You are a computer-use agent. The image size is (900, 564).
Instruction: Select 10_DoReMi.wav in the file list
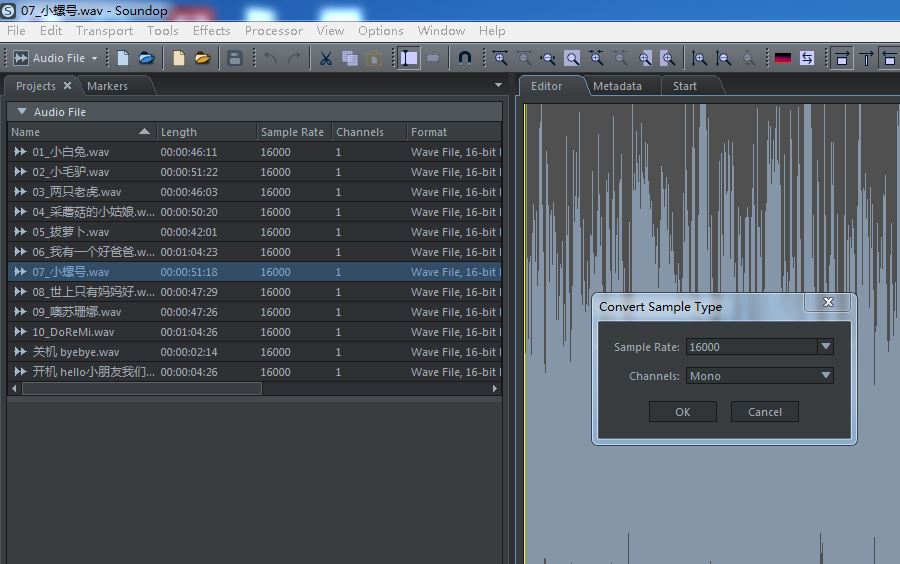tap(73, 332)
